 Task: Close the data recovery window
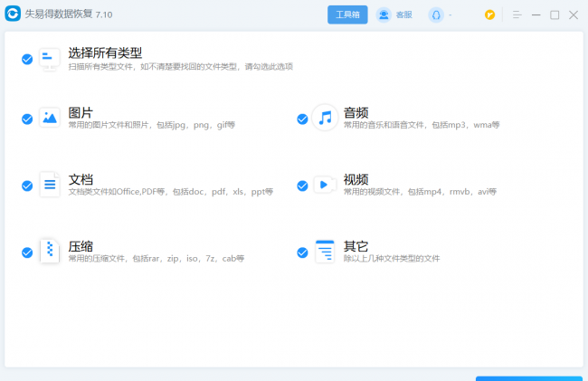pos(574,15)
